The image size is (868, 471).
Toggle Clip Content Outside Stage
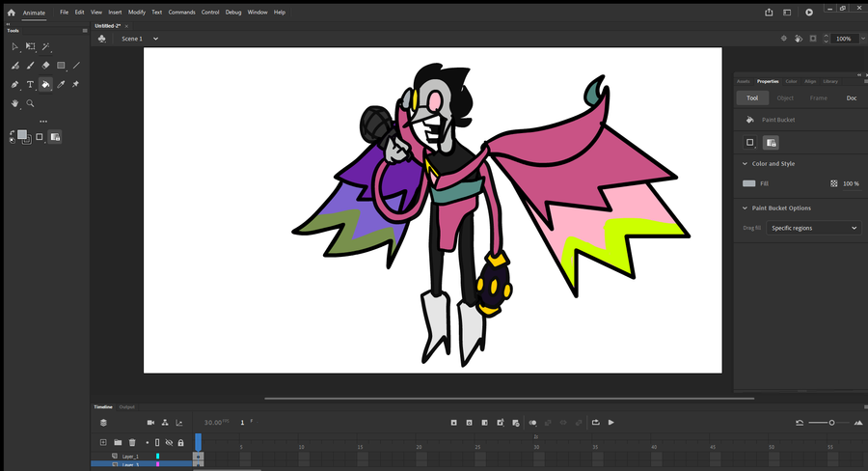(813, 39)
